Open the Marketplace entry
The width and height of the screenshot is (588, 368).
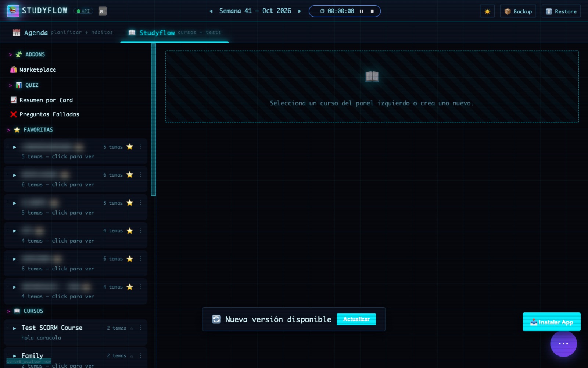pyautogui.click(x=33, y=70)
